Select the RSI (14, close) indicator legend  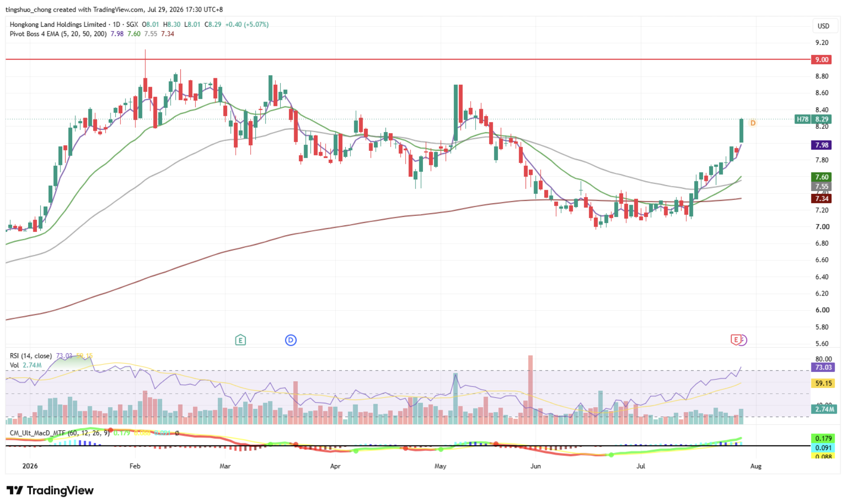click(31, 356)
